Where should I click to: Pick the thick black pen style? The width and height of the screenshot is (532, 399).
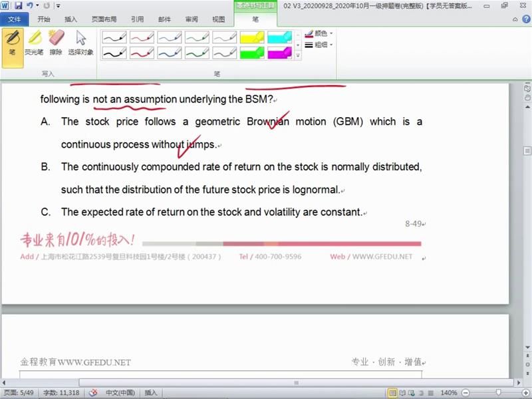(114, 53)
